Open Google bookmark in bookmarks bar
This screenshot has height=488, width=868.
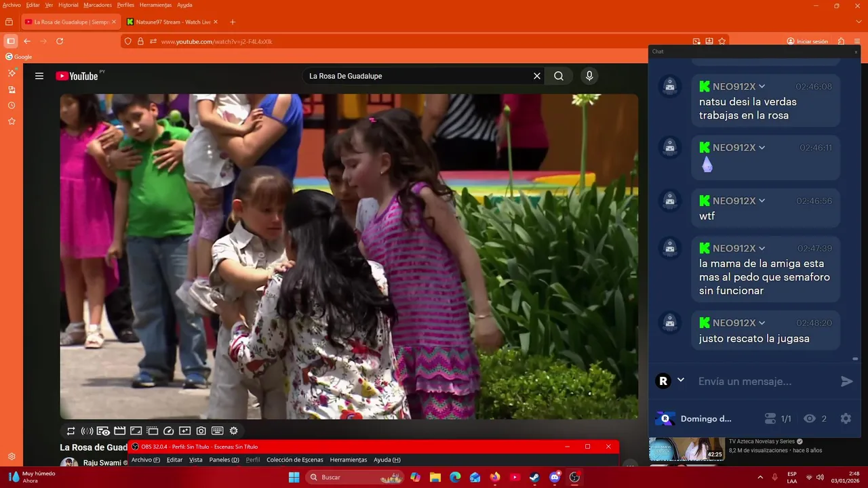point(19,57)
